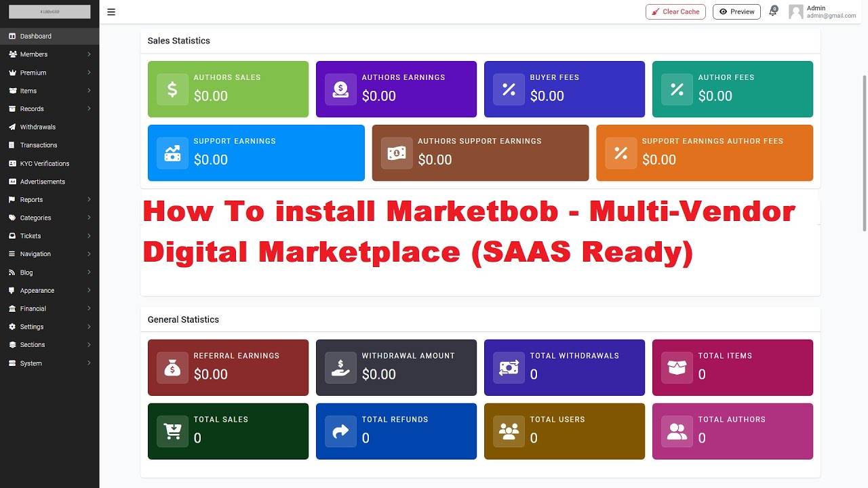
Task: Click the Total Withdrawals transfer icon
Action: coord(509,368)
